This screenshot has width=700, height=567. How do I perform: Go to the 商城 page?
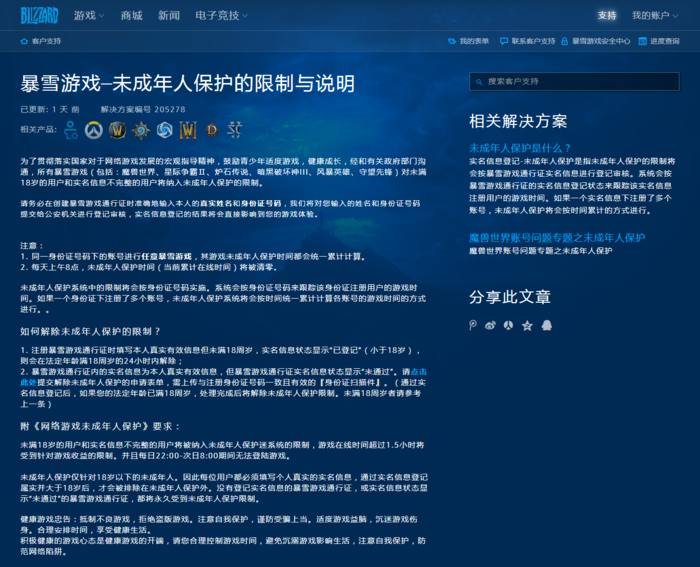131,16
